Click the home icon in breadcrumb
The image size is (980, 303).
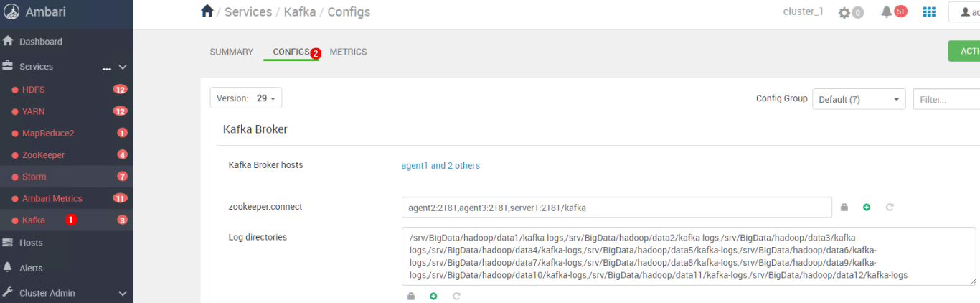[207, 11]
